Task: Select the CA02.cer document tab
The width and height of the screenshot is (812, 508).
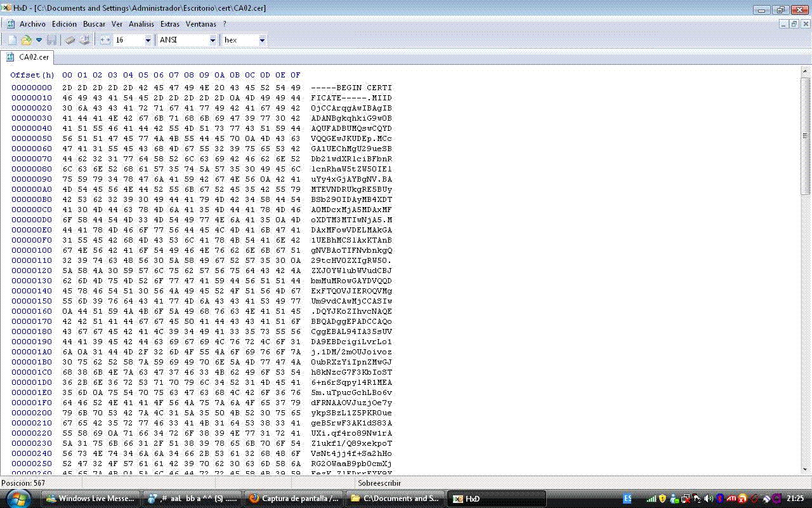Action: [x=28, y=57]
